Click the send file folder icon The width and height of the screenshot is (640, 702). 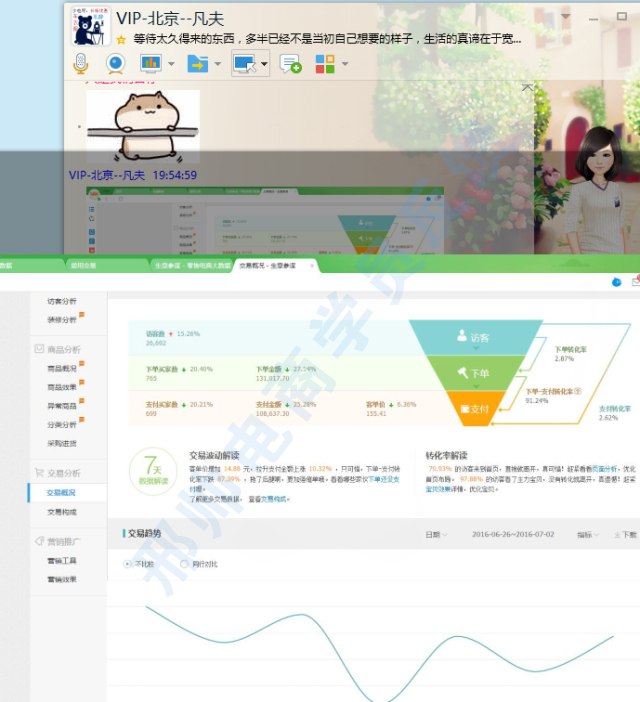coord(197,64)
